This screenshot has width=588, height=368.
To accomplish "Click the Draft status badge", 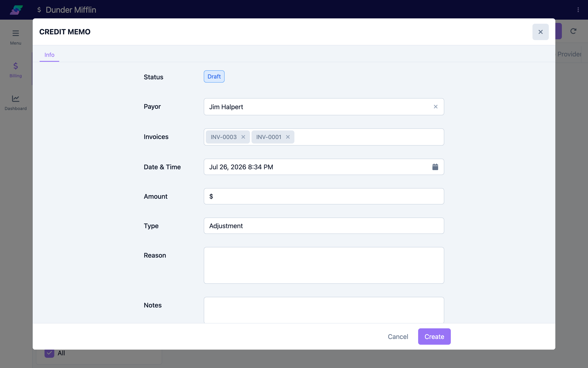I will pos(214,76).
